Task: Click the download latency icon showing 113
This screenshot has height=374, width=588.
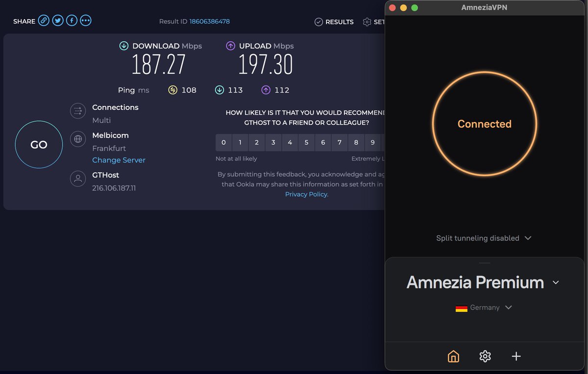Action: pos(220,90)
